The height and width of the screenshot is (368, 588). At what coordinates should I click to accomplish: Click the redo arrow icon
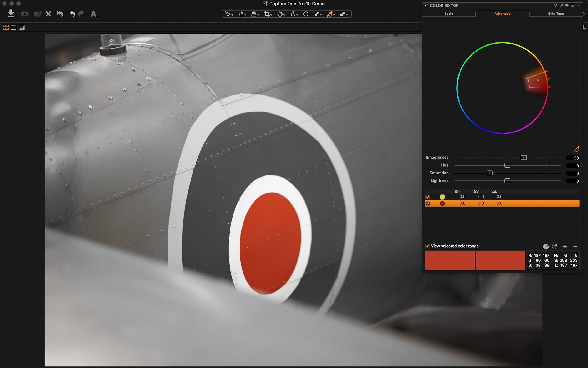pos(81,14)
